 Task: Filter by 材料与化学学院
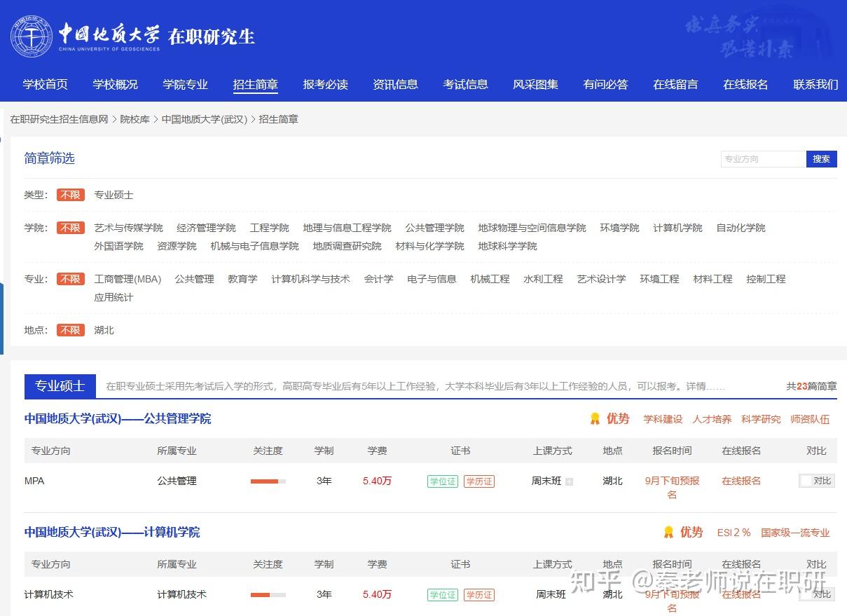pos(430,246)
